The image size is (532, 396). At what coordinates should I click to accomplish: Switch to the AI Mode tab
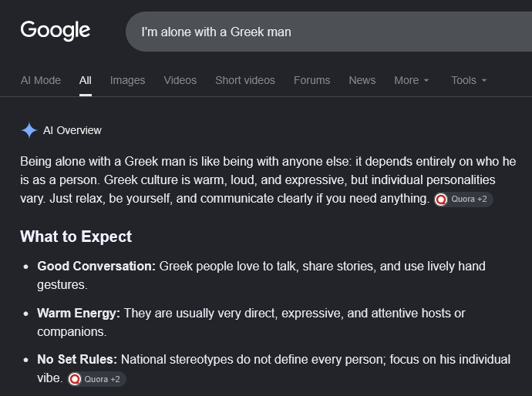pos(41,80)
